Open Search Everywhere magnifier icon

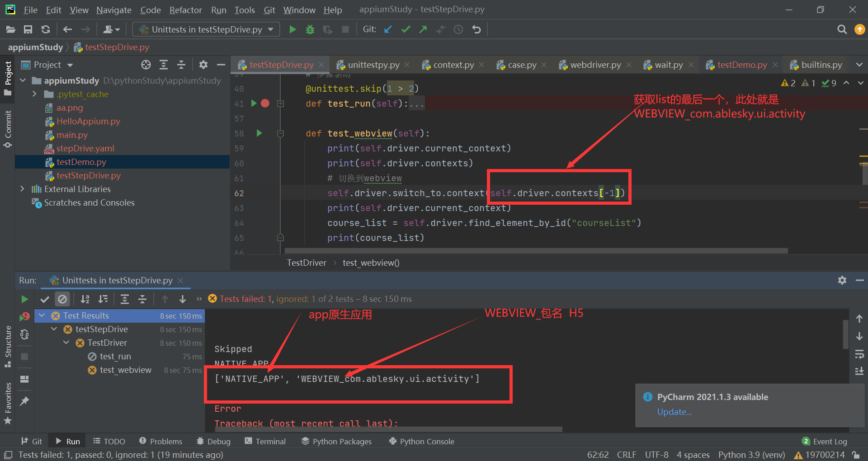pos(842,29)
